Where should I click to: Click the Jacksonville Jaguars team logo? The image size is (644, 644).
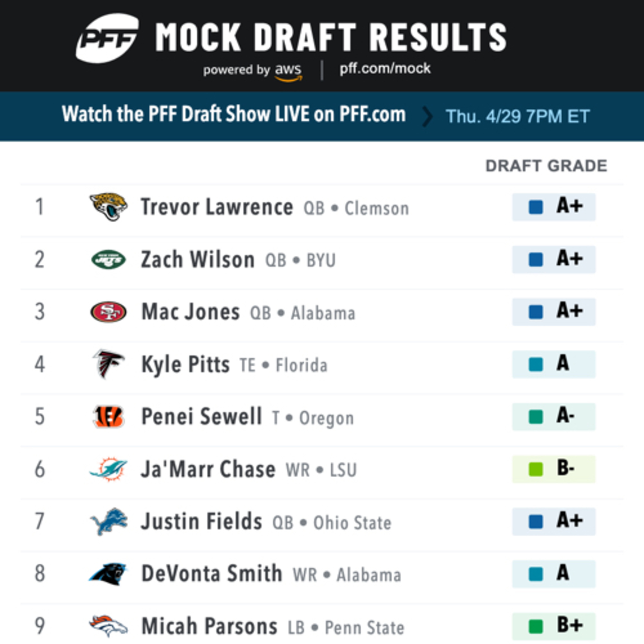click(x=108, y=207)
